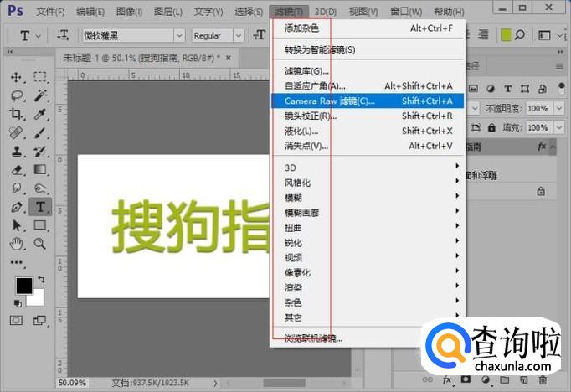Open the 文字(Y) menu

[208, 12]
